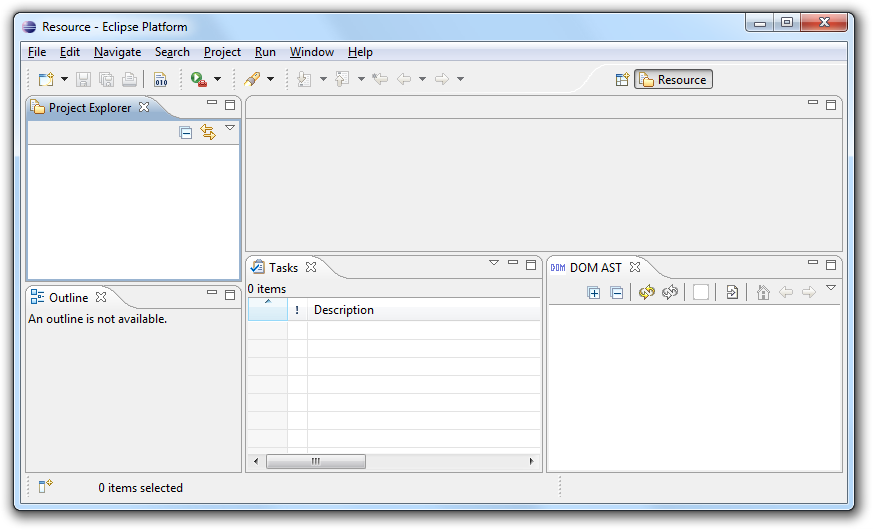Click the Tasks scrollbar right arrow
Image resolution: width=873 pixels, height=530 pixels.
pyautogui.click(x=531, y=461)
